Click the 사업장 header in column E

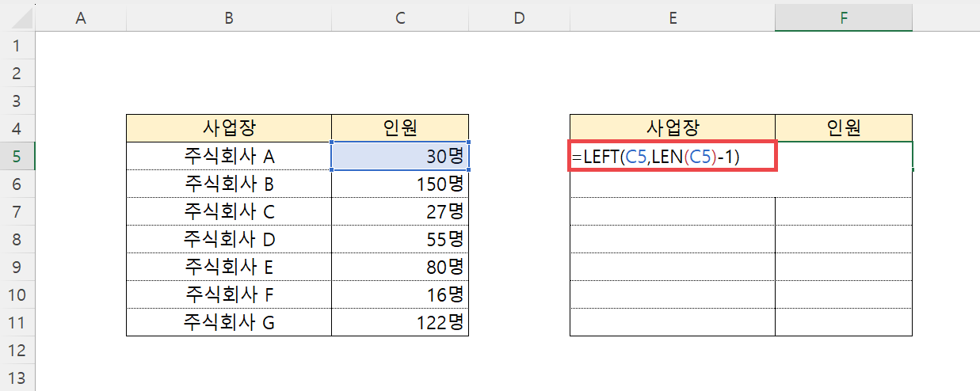click(x=673, y=128)
